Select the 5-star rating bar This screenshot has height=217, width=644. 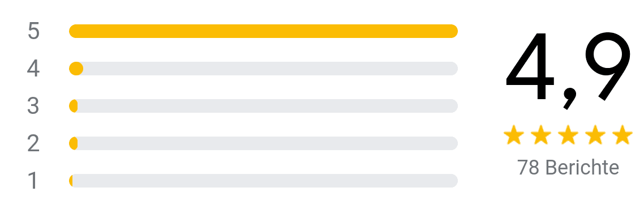(263, 31)
